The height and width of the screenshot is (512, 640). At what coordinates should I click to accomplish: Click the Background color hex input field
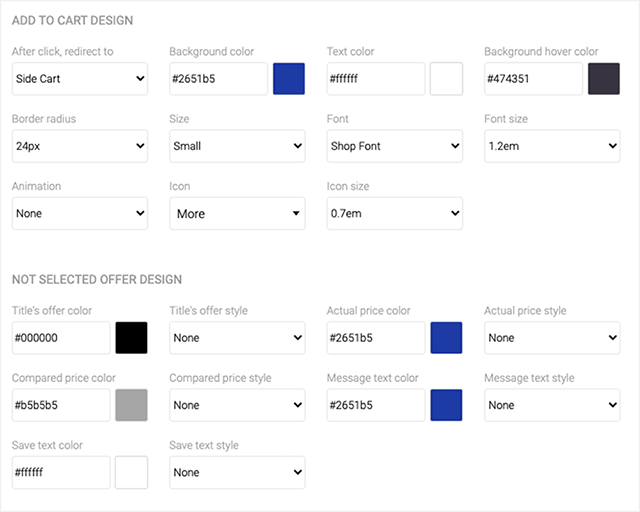coord(218,79)
